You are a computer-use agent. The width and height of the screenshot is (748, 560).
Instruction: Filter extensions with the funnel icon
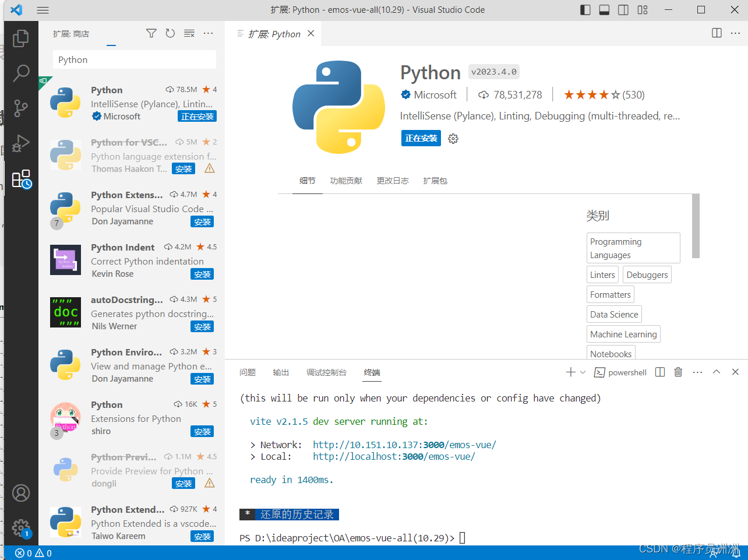151,33
